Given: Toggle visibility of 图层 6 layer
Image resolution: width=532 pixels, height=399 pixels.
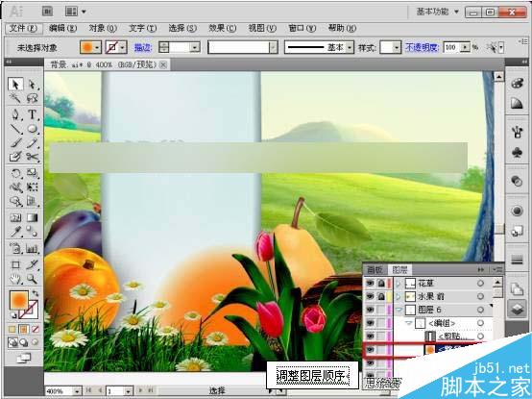Looking at the screenshot, I should 370,310.
